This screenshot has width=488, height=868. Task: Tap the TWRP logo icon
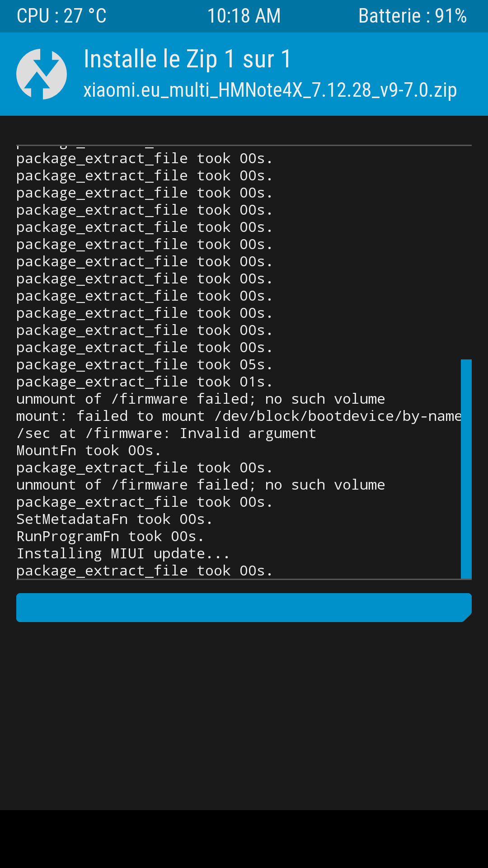point(42,74)
